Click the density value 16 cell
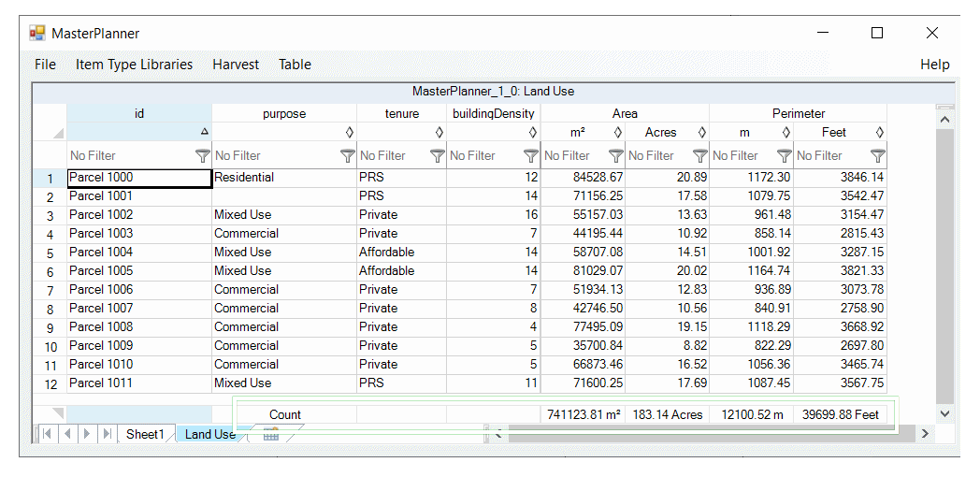The width and height of the screenshot is (980, 477). pos(494,215)
